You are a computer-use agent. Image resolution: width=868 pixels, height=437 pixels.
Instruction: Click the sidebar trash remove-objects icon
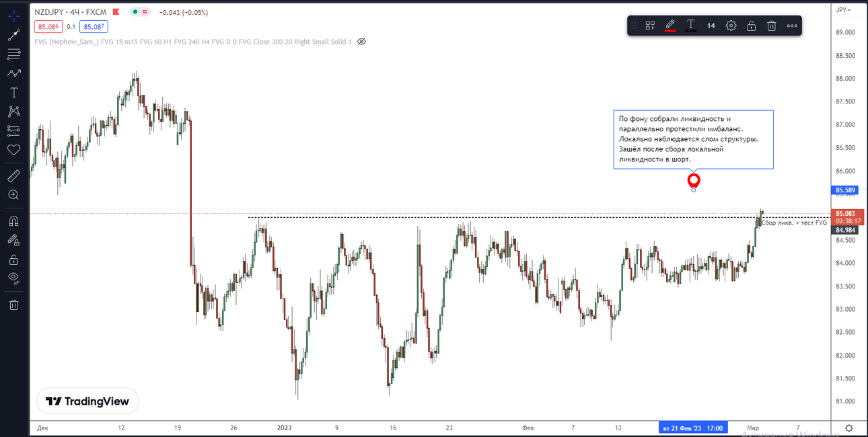click(x=13, y=305)
